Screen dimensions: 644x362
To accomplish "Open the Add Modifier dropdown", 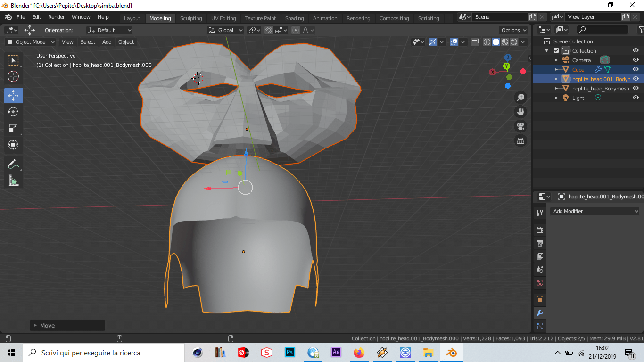I will [595, 211].
